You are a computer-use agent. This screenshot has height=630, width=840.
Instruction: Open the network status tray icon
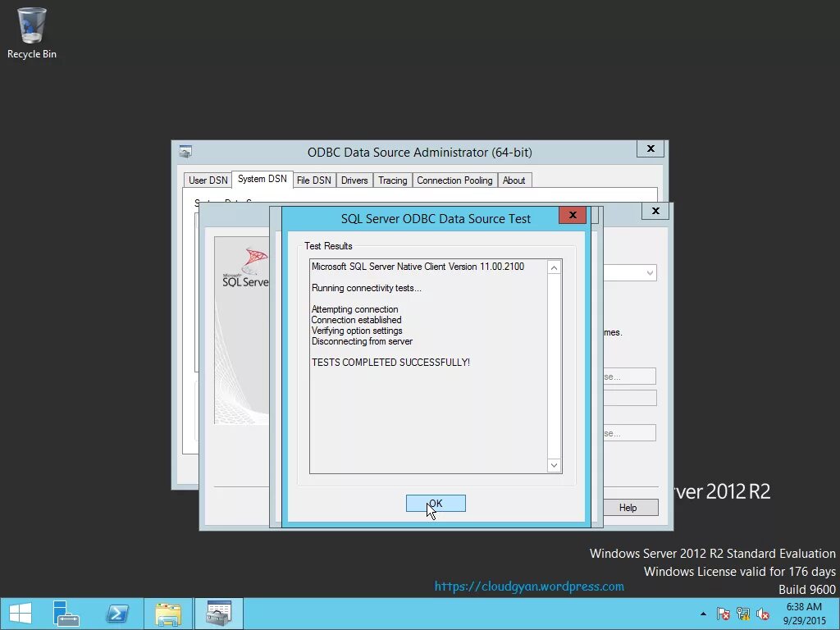743,614
